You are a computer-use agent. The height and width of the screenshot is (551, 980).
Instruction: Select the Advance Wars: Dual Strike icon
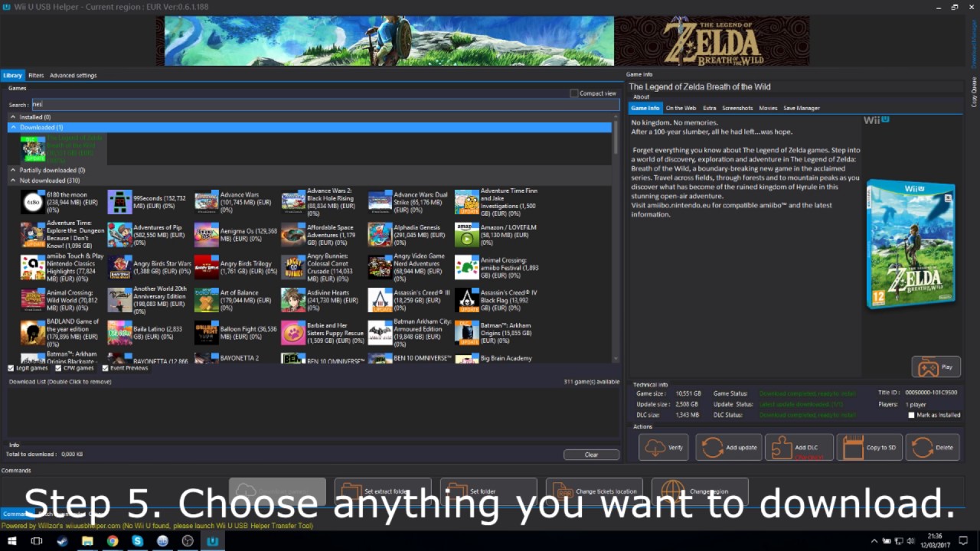pos(381,201)
